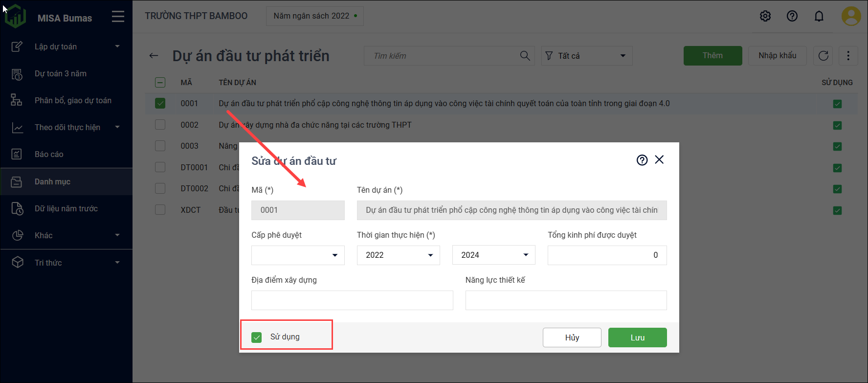The width and height of the screenshot is (868, 383).
Task: Select Dự toán 3 năm menu item
Action: (x=61, y=74)
